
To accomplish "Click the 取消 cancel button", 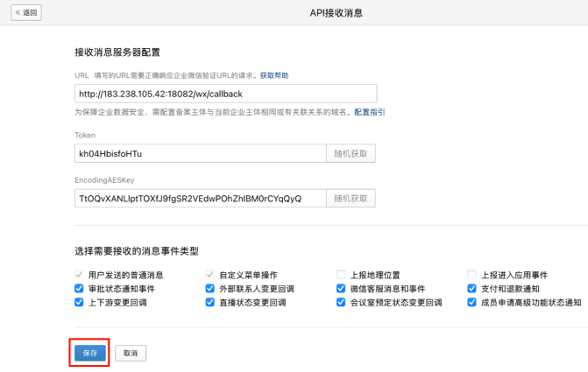I will pos(131,352).
